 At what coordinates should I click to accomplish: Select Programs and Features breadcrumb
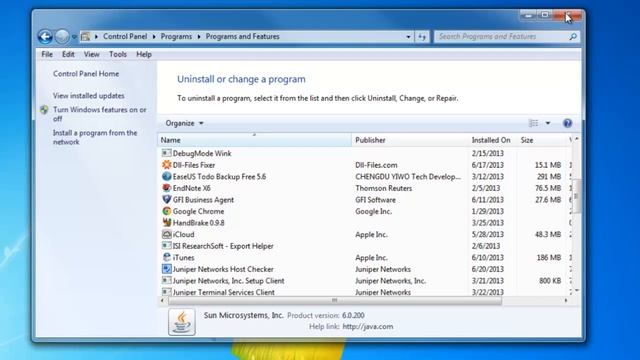tap(242, 36)
